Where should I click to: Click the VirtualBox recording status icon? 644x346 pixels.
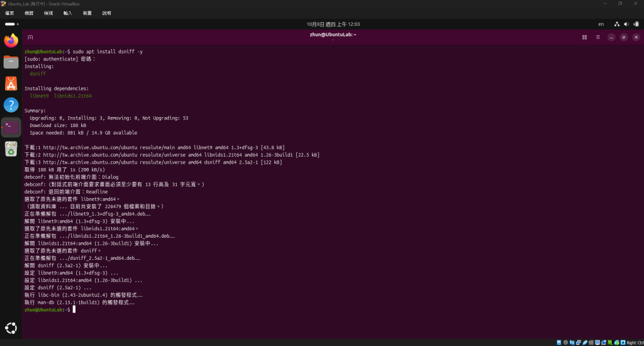pos(604,342)
